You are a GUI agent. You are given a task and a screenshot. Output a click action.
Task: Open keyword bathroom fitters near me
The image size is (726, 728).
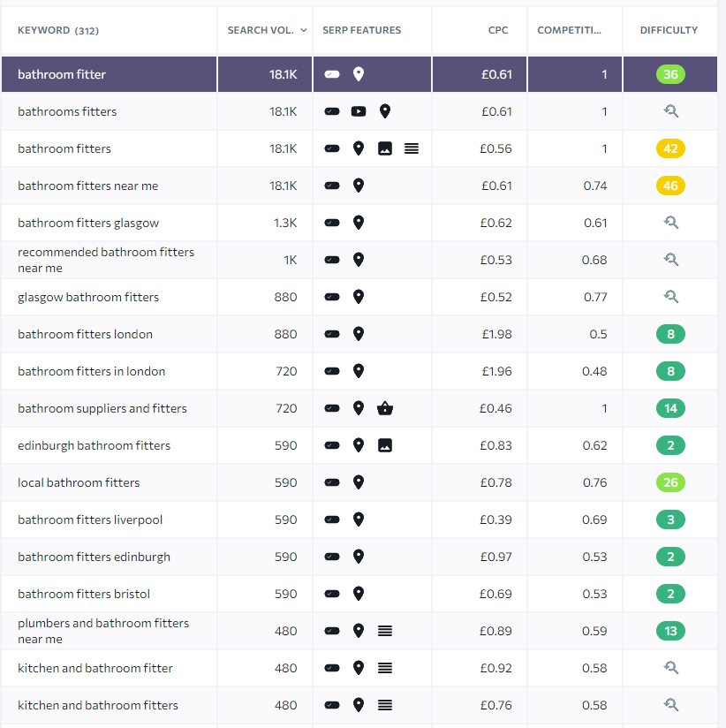click(88, 186)
